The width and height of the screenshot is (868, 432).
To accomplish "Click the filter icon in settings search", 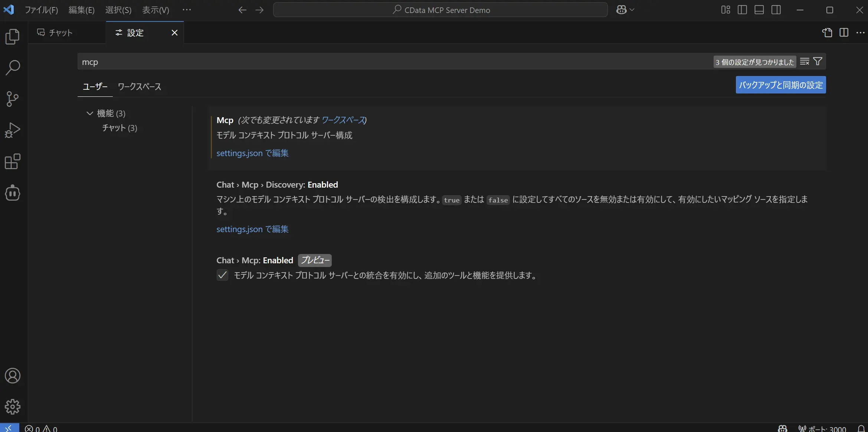I will (818, 62).
